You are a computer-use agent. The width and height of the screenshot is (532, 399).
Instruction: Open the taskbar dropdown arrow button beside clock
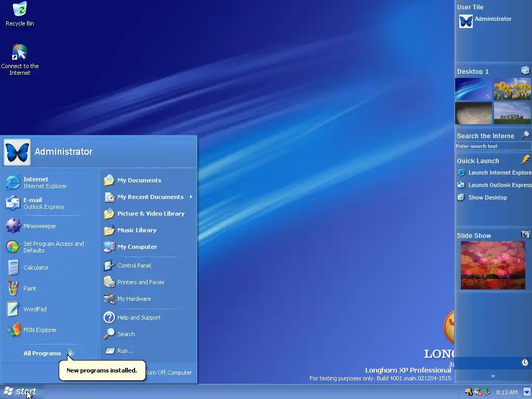coord(527,392)
